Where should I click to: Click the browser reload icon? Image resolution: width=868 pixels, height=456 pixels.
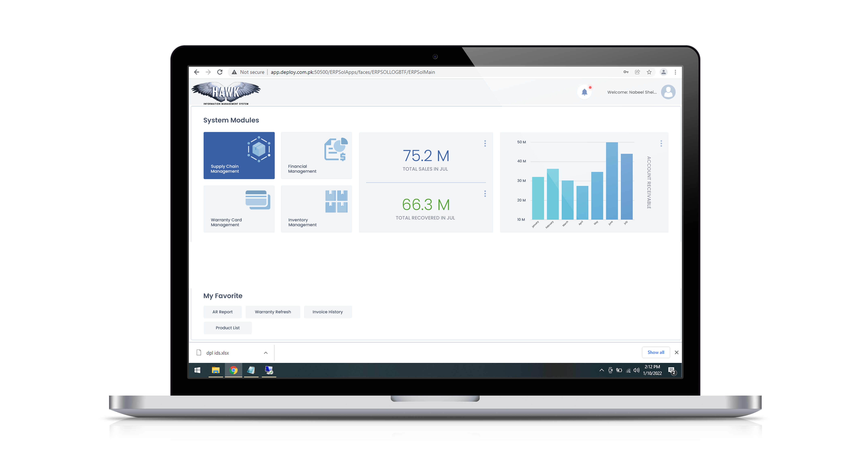point(220,72)
